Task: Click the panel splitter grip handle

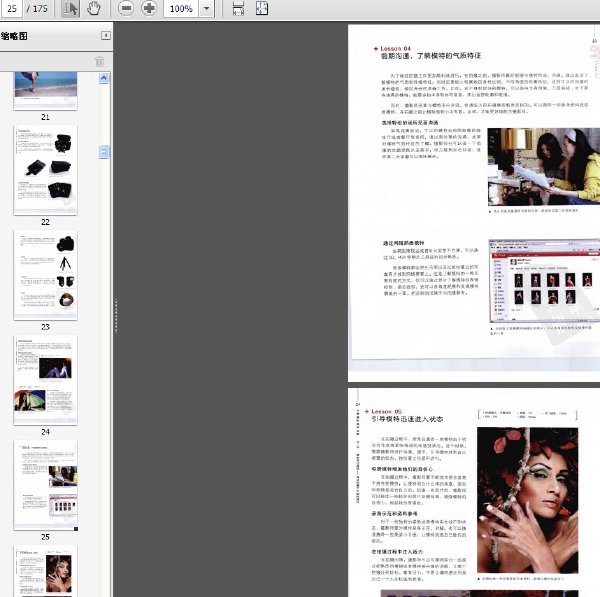Action: click(116, 316)
